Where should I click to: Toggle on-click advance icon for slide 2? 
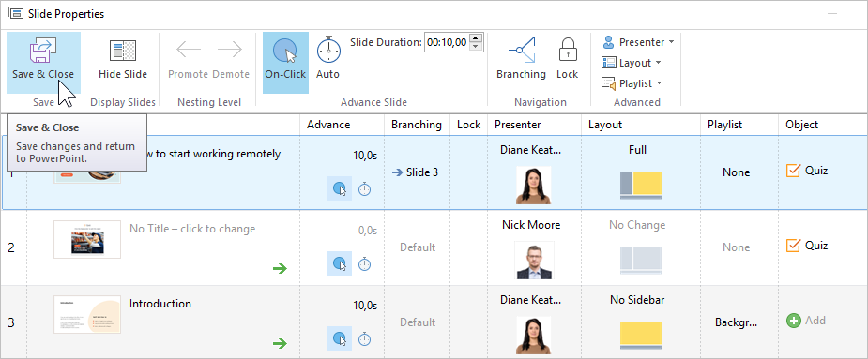(340, 263)
